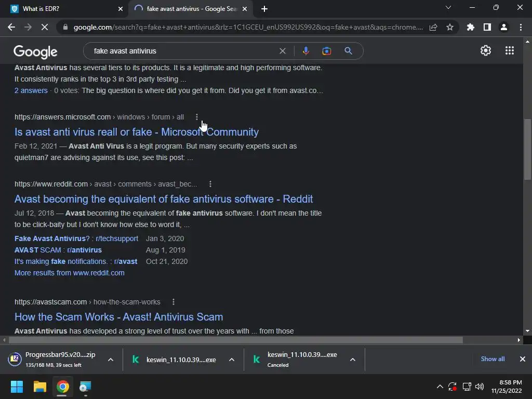Click the forward navigation arrow

click(x=28, y=27)
